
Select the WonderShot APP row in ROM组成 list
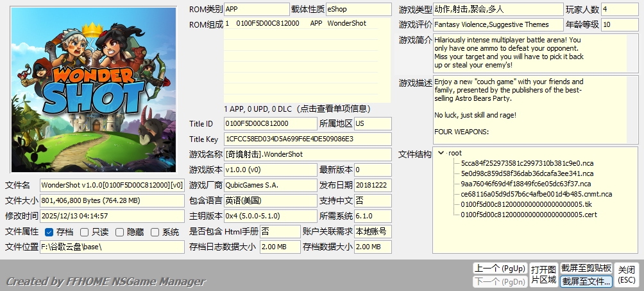(x=295, y=23)
